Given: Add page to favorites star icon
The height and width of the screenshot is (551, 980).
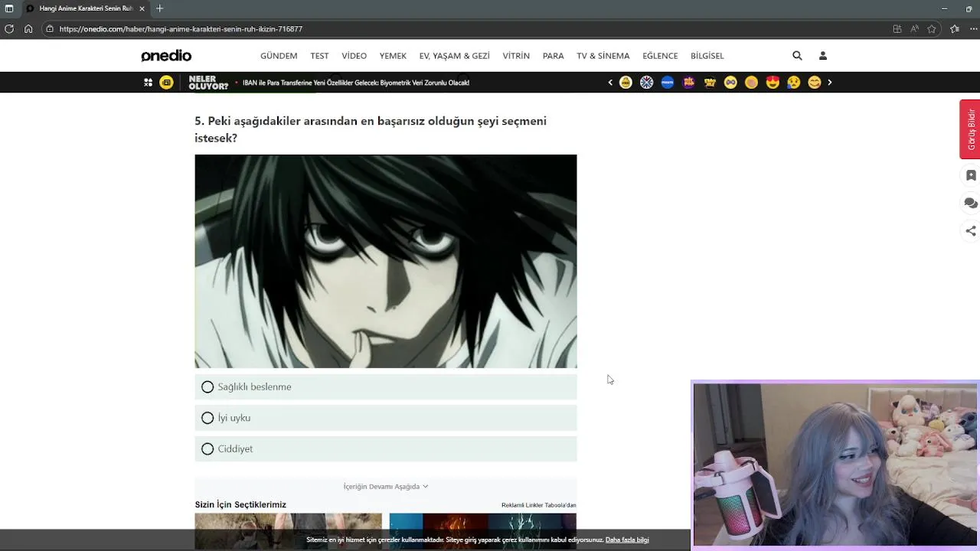Looking at the screenshot, I should pos(932,29).
